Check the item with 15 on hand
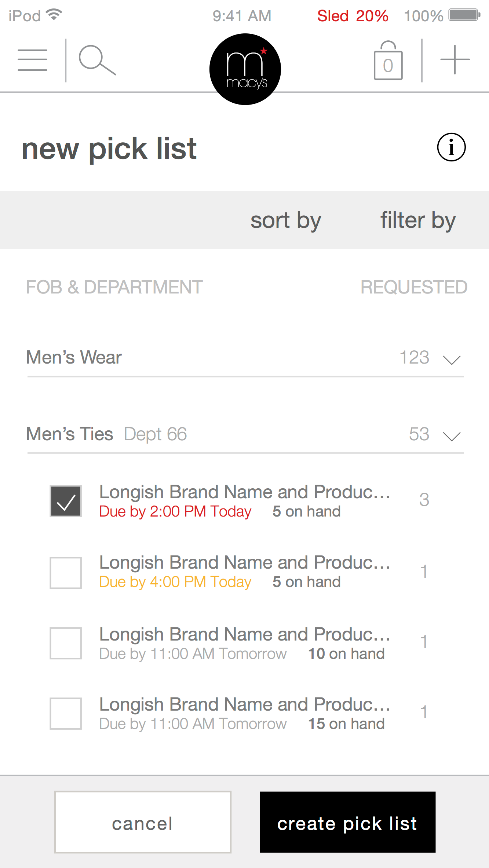489x868 pixels. (66, 714)
